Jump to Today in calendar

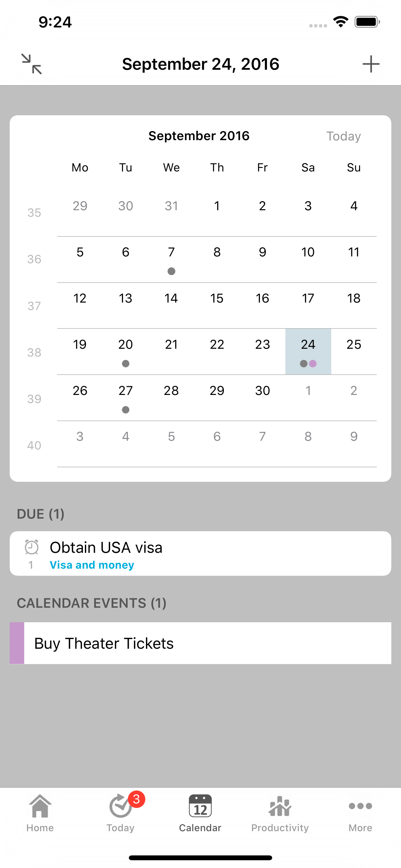tap(344, 136)
